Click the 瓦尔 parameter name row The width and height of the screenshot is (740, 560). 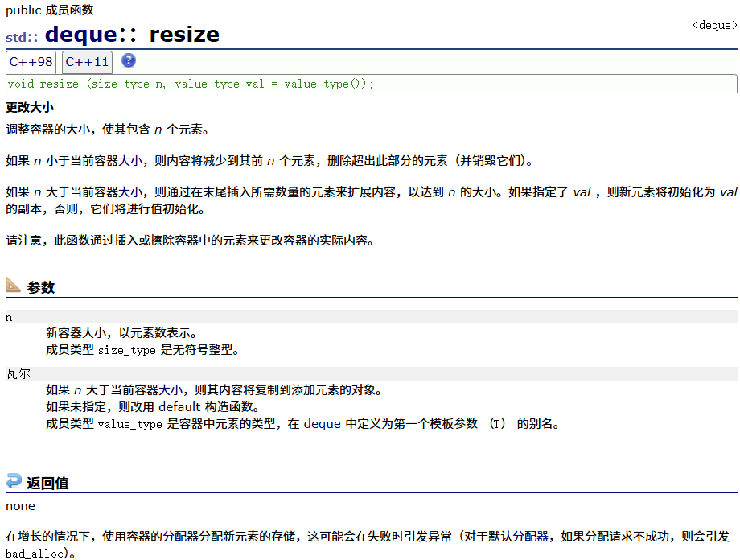click(372, 373)
